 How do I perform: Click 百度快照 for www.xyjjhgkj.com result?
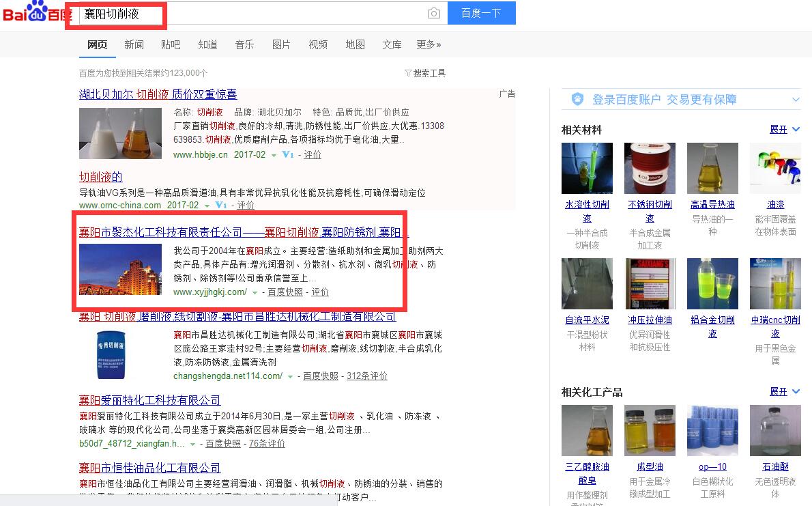tap(285, 292)
